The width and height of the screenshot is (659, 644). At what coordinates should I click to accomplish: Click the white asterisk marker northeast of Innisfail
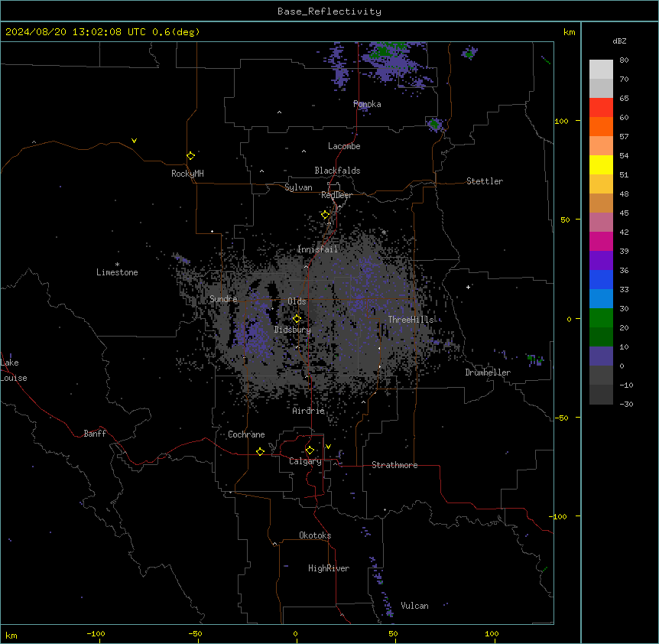pos(384,232)
